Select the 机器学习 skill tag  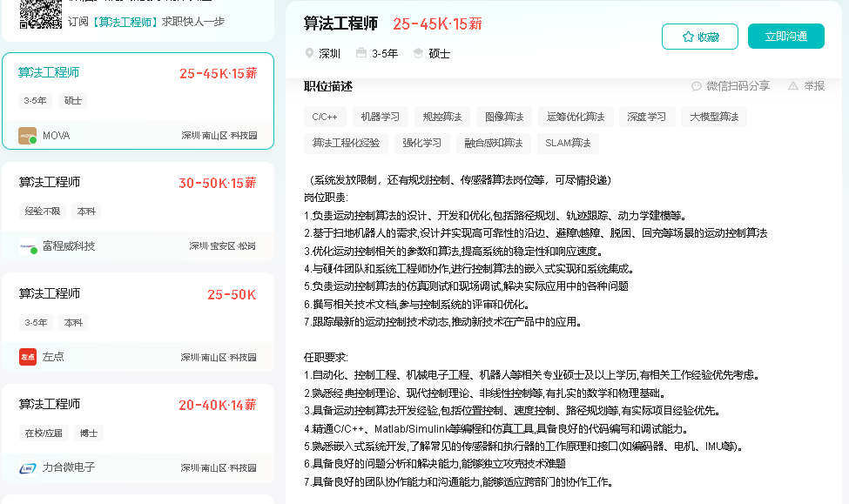coord(381,117)
